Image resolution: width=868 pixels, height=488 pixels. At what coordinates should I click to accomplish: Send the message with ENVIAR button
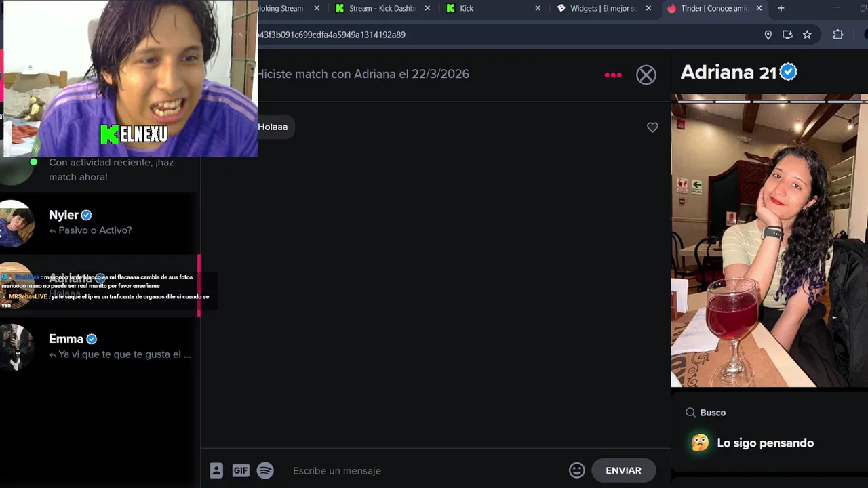point(623,470)
